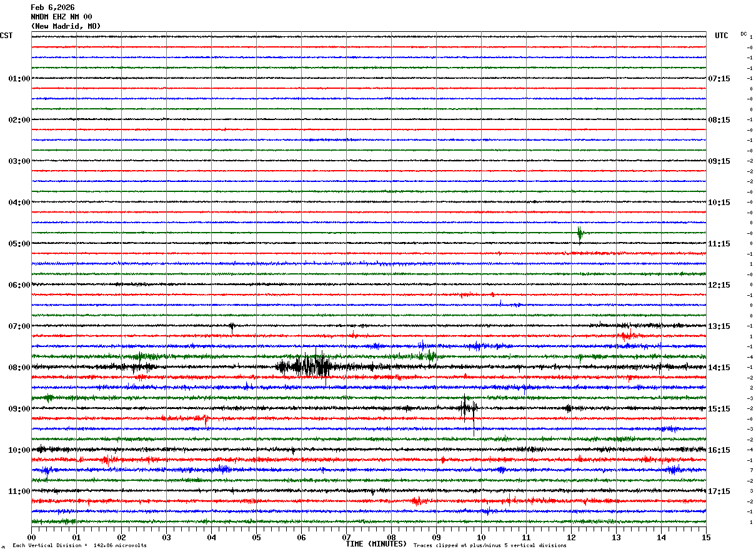This screenshot has height=554, width=756.
Task: Select the 07:00 CST time label
Action: click(x=19, y=326)
